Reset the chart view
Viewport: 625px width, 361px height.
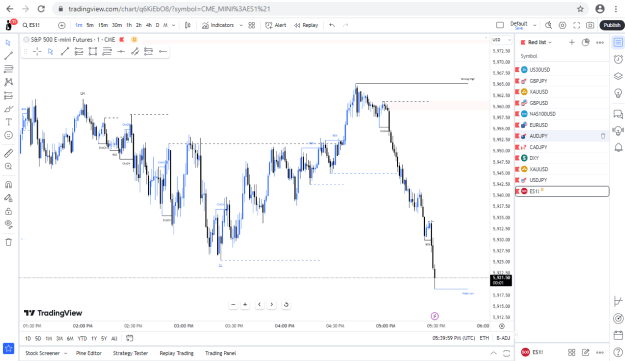point(286,305)
